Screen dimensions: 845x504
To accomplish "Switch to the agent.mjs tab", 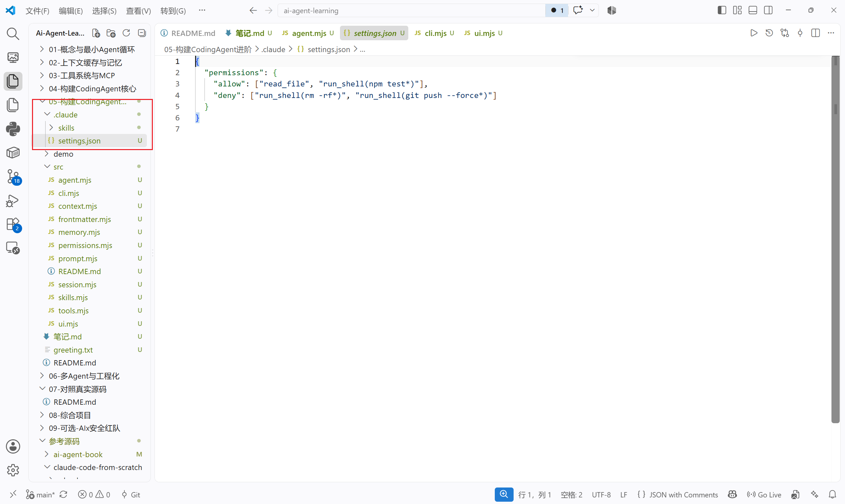I will pyautogui.click(x=308, y=33).
